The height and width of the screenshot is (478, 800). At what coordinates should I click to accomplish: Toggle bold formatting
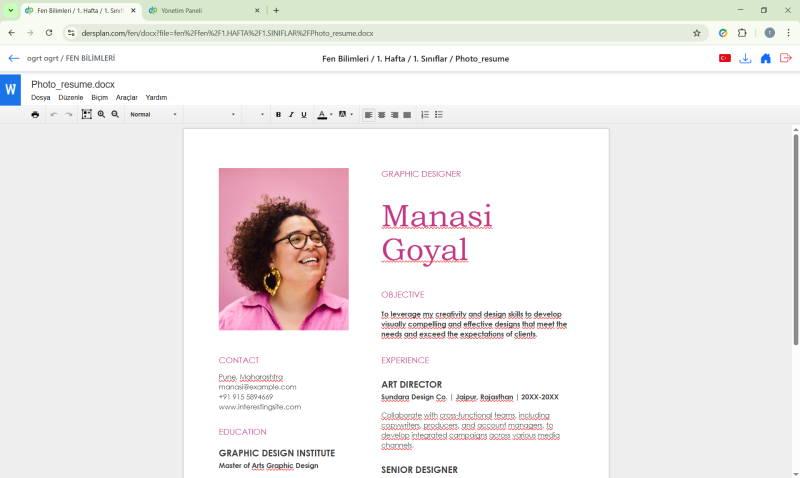tap(278, 115)
